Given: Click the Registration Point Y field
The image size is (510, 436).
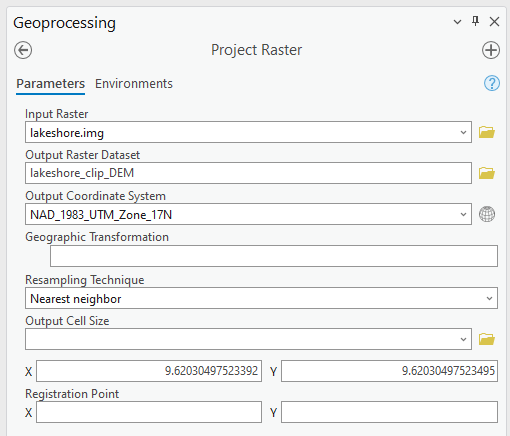Looking at the screenshot, I should [x=389, y=412].
